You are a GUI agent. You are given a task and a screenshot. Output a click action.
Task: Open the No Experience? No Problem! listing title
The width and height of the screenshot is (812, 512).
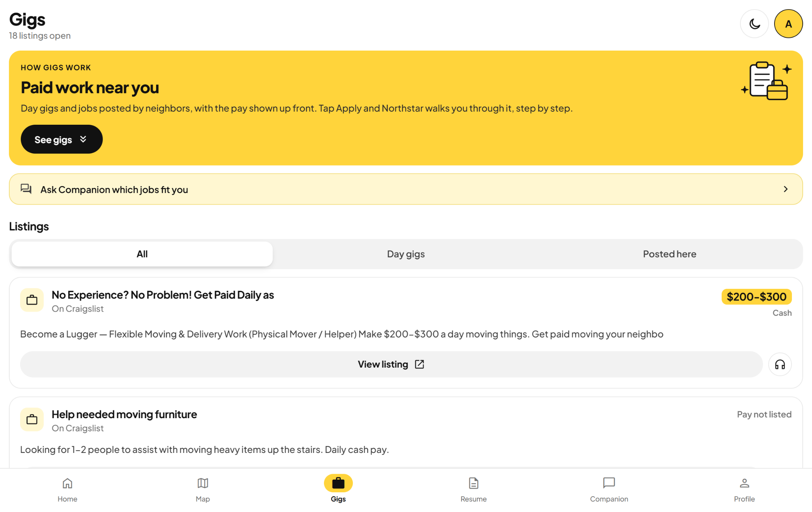coord(163,295)
